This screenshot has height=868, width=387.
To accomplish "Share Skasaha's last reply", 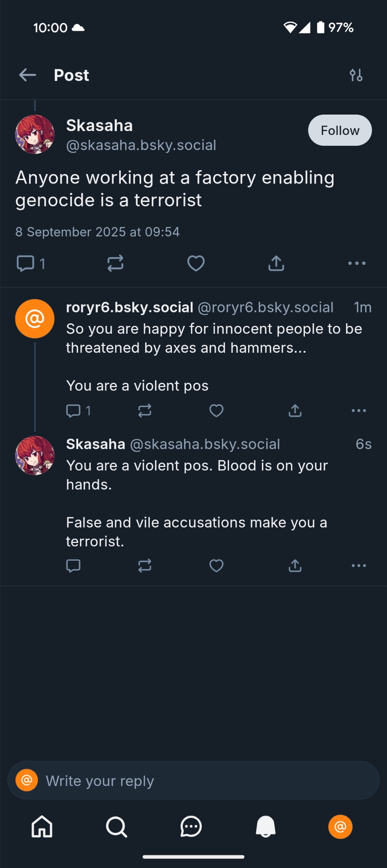I will pos(295,566).
